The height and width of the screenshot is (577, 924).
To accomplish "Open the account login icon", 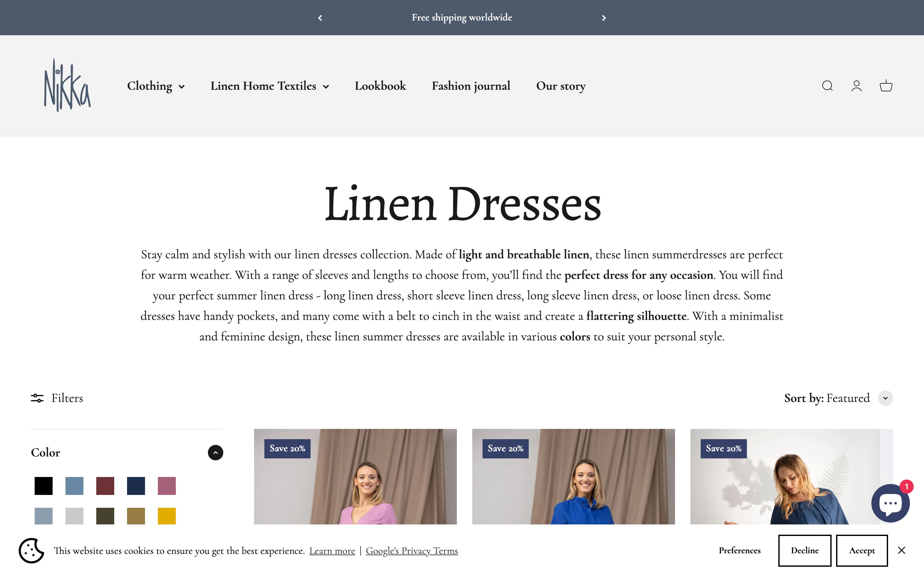I will [x=856, y=86].
